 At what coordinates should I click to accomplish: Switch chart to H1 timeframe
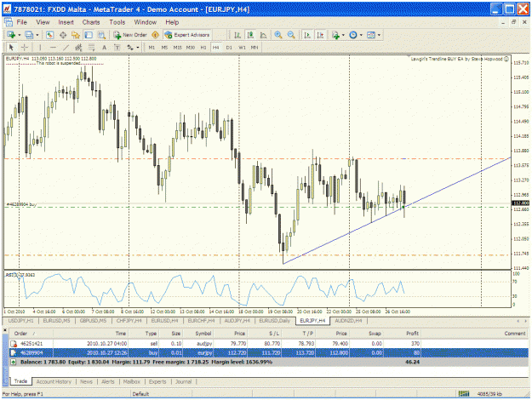(203, 48)
